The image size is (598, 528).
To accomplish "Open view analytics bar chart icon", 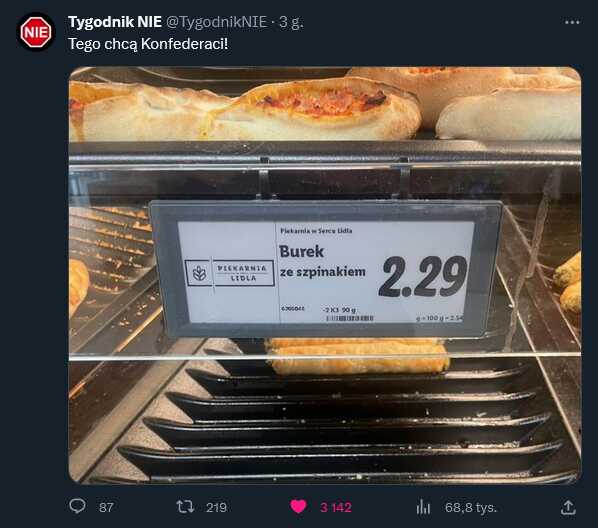I will tap(423, 507).
